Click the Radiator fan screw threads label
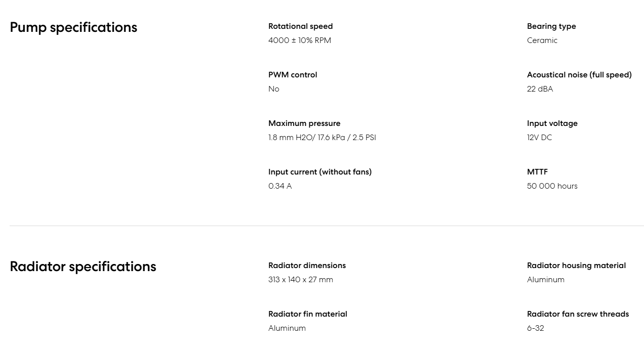This screenshot has width=644, height=351. (x=578, y=314)
